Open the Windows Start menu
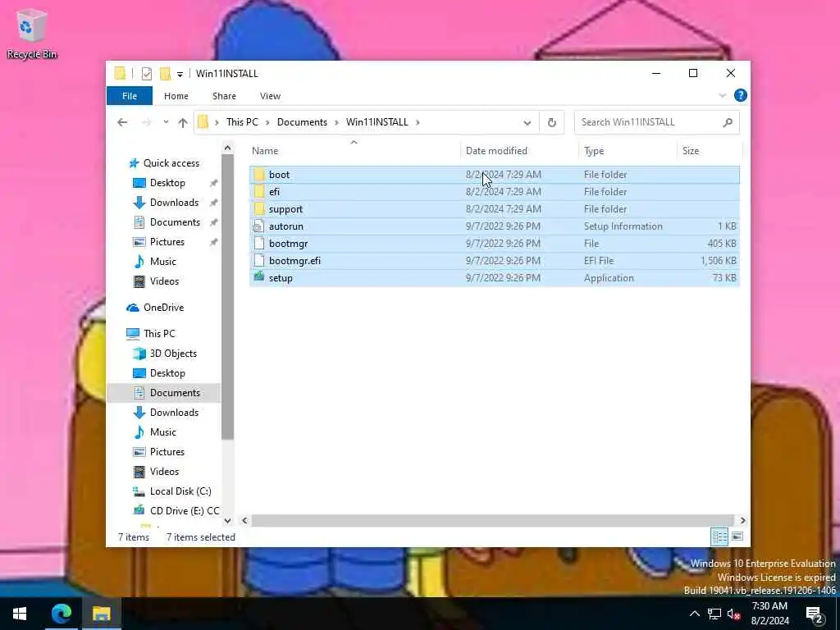Screen dimensions: 840x630 coord(20,614)
